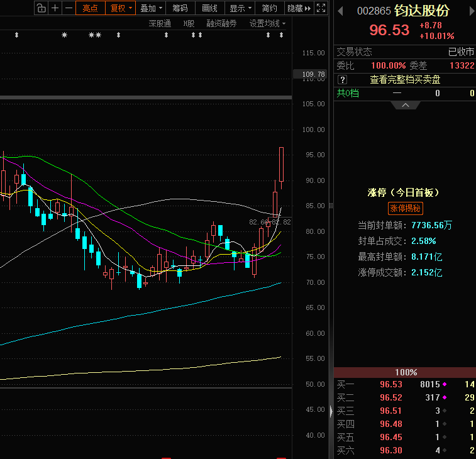Activate the 画线 drawing tool
The height and width of the screenshot is (459, 476).
point(210,8)
